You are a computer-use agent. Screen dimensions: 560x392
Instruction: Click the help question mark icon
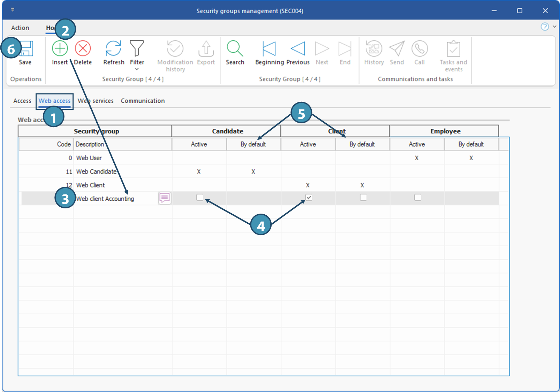coord(545,27)
